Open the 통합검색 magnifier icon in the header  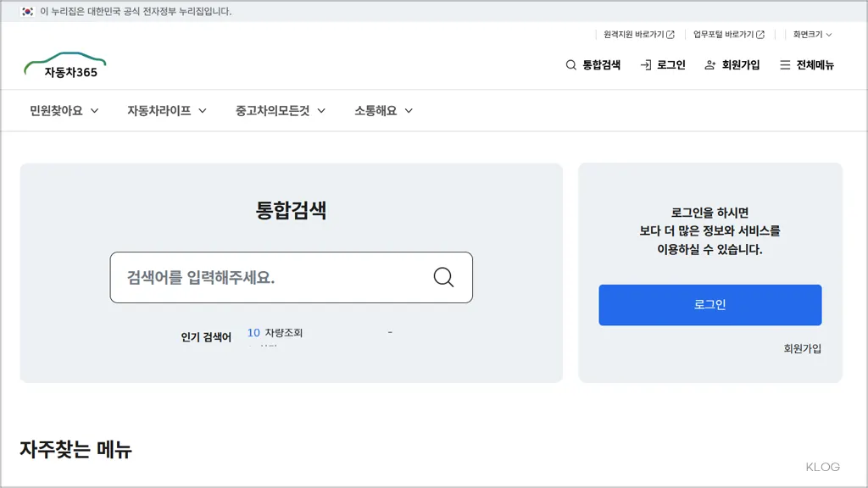[570, 64]
